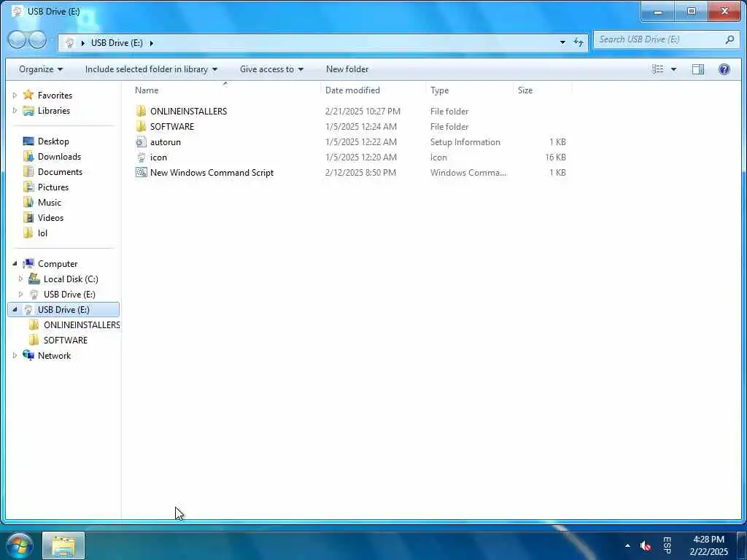Click the "autorun" file name

(x=166, y=142)
